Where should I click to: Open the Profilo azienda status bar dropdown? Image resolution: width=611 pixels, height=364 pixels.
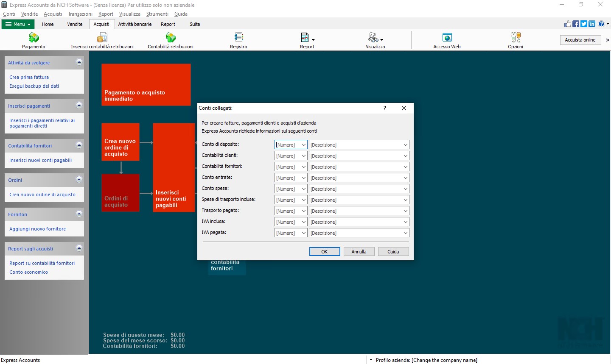click(x=371, y=360)
